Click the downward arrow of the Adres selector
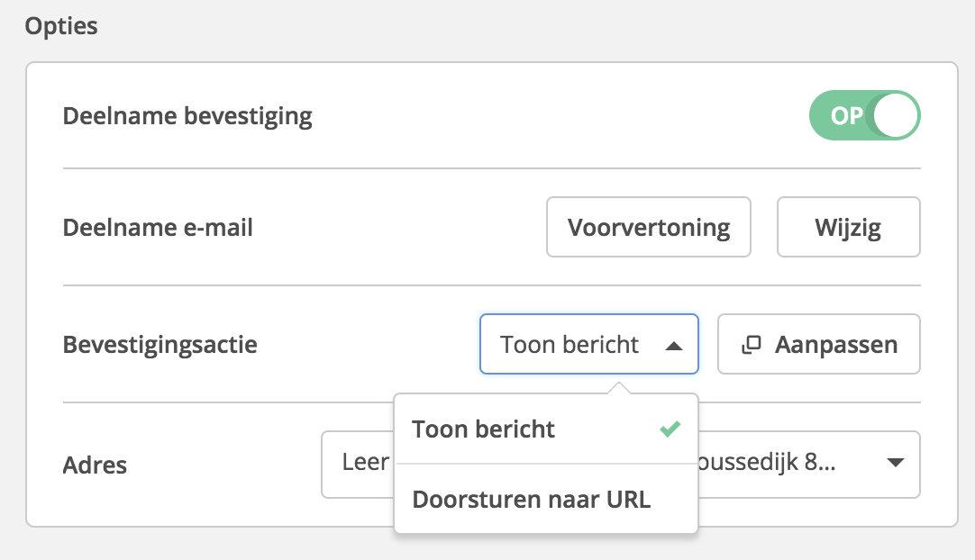The height and width of the screenshot is (560, 975). coord(896,465)
